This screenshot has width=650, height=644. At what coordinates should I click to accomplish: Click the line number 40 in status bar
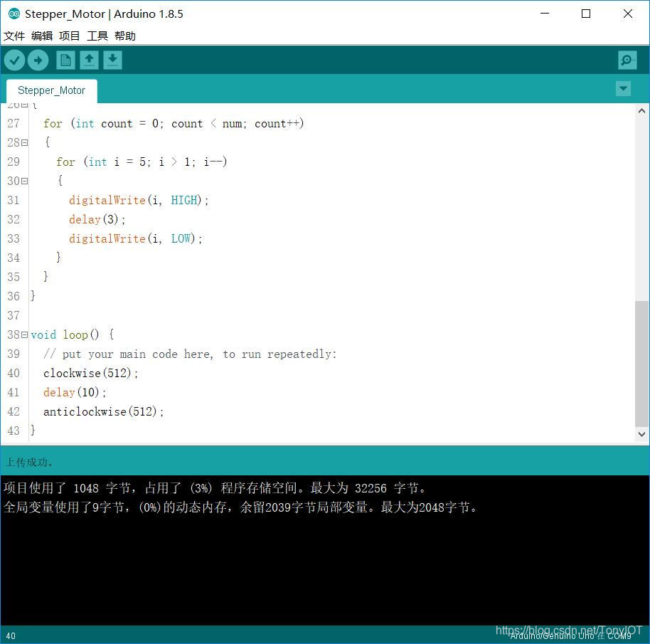[11, 635]
